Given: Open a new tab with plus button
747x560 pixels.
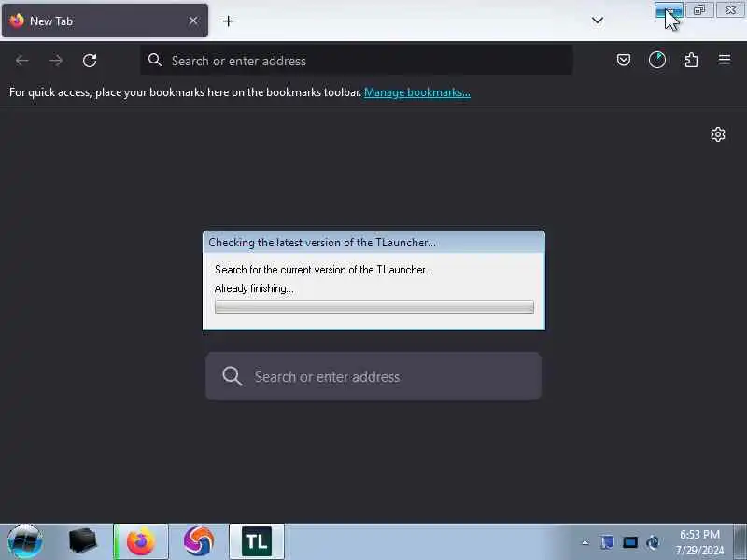Looking at the screenshot, I should pyautogui.click(x=228, y=21).
